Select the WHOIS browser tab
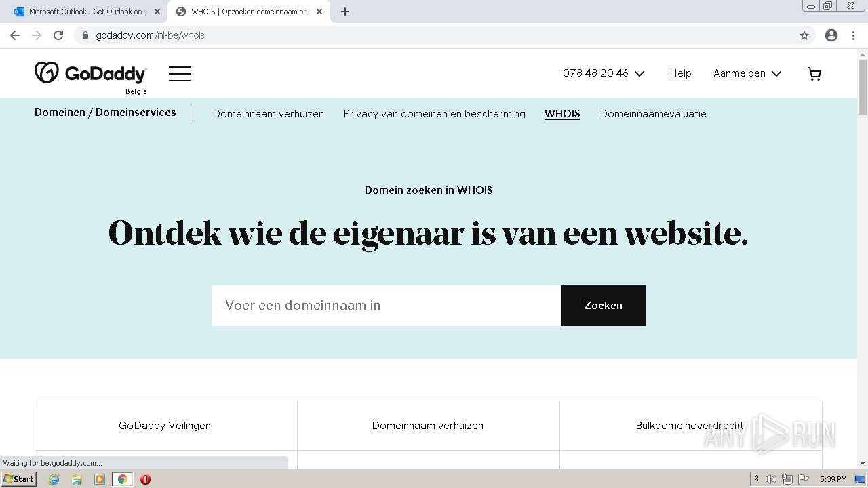The width and height of the screenshot is (868, 488). click(250, 12)
